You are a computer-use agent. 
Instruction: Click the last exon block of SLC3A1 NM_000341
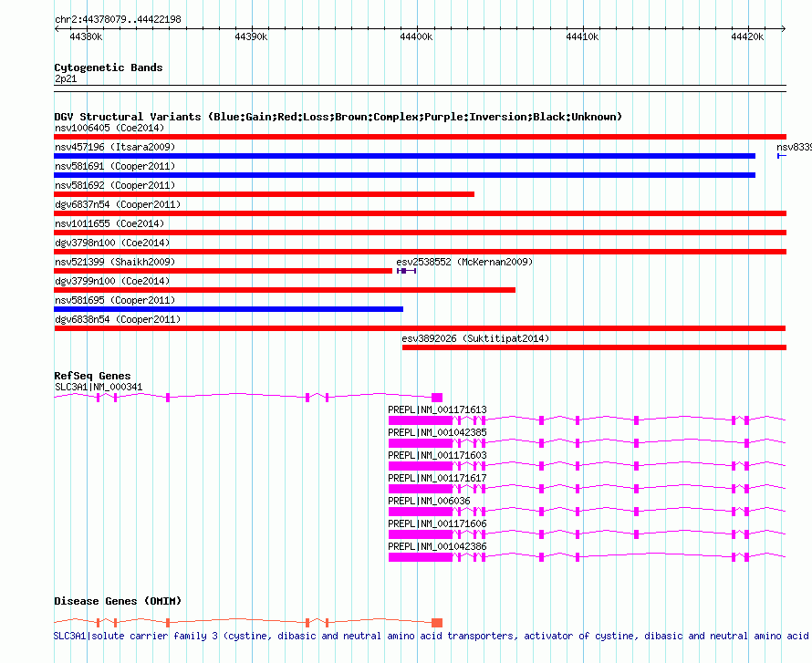(x=437, y=398)
